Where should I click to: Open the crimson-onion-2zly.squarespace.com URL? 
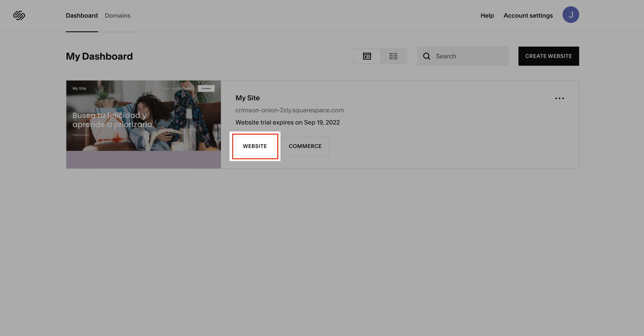[x=290, y=110]
